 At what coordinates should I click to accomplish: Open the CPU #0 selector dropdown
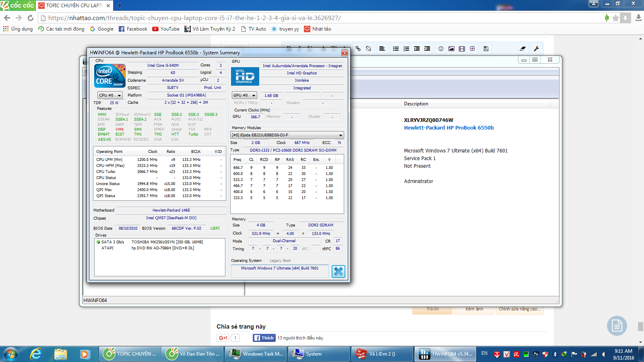coord(110,95)
